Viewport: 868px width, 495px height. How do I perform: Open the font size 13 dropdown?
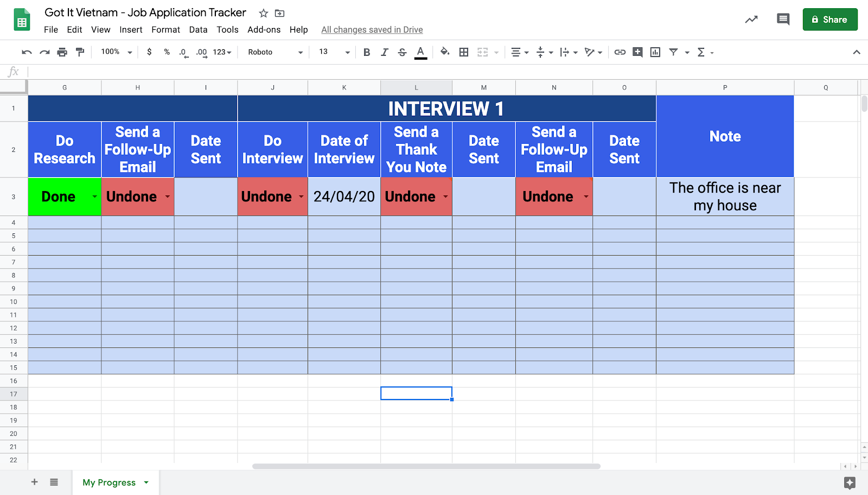(x=334, y=52)
